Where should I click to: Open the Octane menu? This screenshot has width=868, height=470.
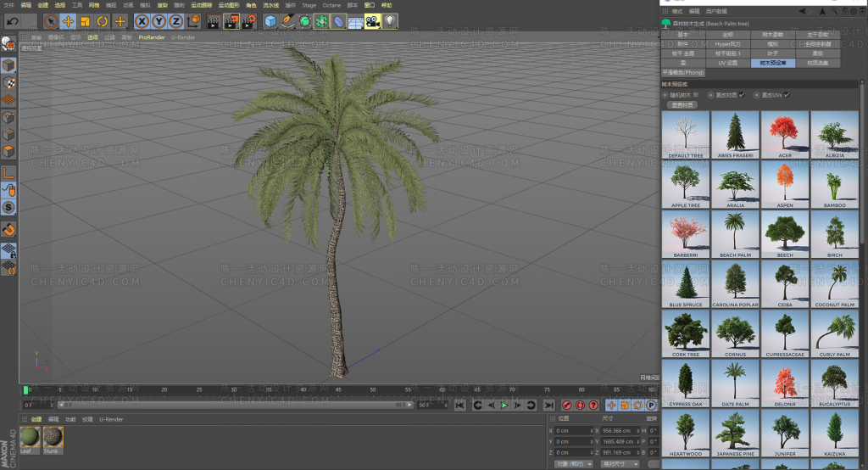[331, 5]
